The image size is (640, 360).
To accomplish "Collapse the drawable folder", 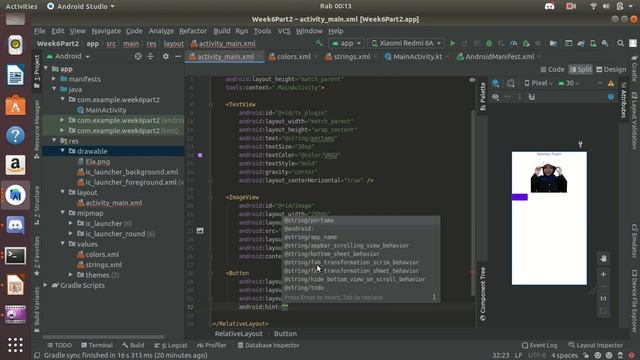I will coord(62,151).
